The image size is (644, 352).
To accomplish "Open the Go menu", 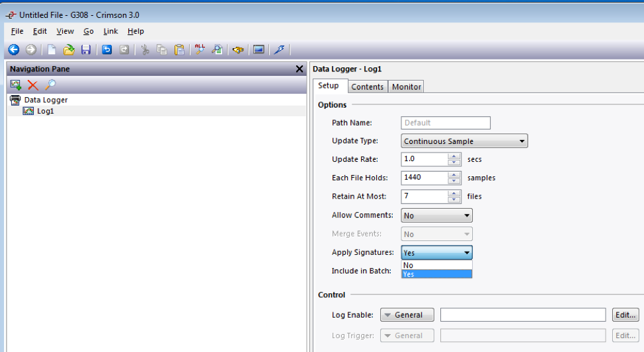I will click(x=89, y=31).
